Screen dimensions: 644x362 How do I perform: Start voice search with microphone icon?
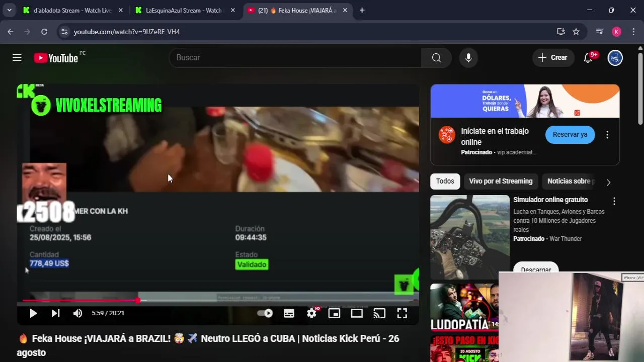pyautogui.click(x=468, y=58)
